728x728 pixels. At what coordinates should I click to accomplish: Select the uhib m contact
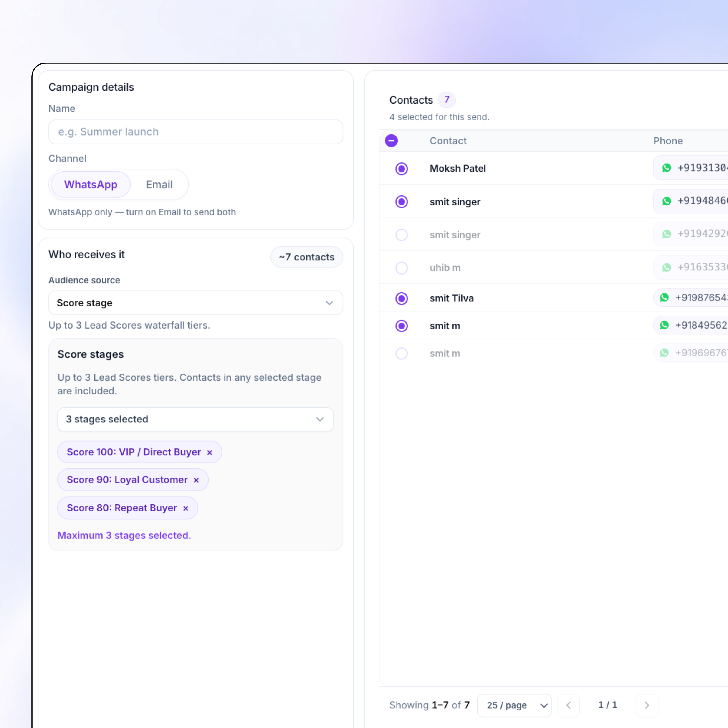pyautogui.click(x=401, y=268)
